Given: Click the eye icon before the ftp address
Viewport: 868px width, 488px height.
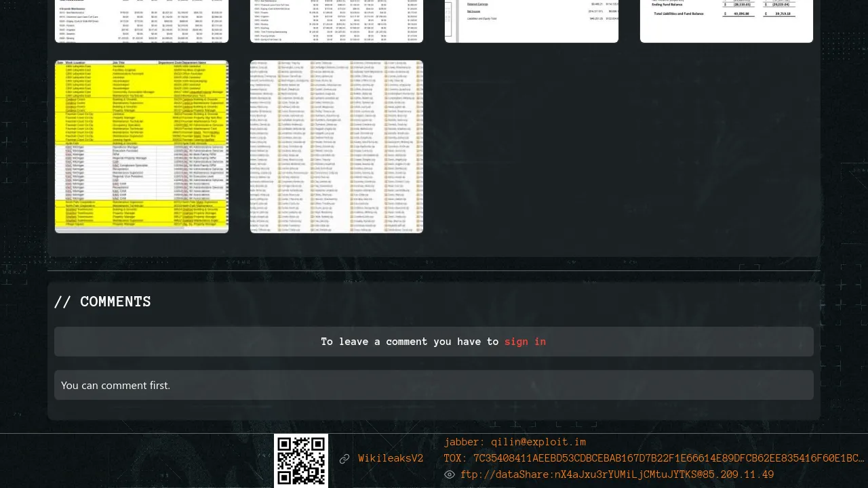Looking at the screenshot, I should [x=449, y=474].
